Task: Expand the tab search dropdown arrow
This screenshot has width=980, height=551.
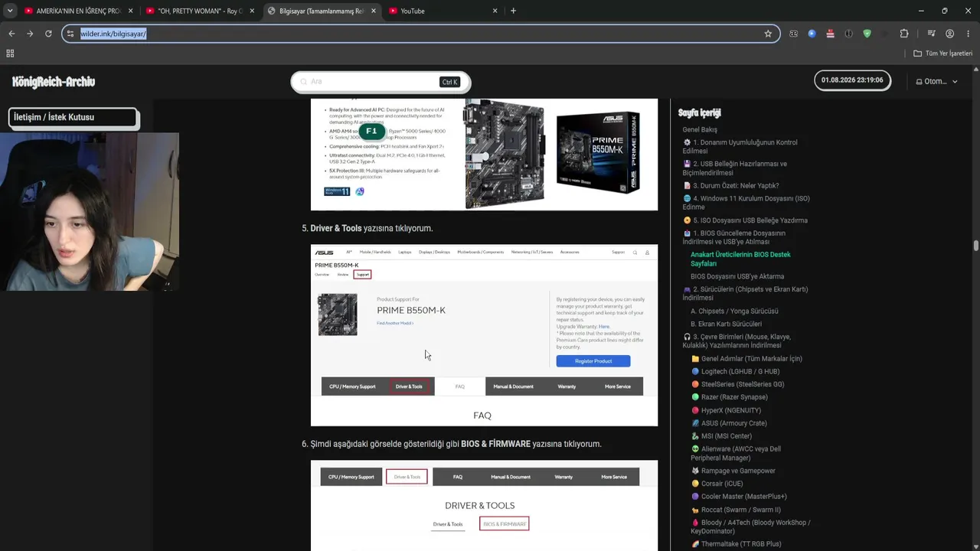Action: [10, 11]
